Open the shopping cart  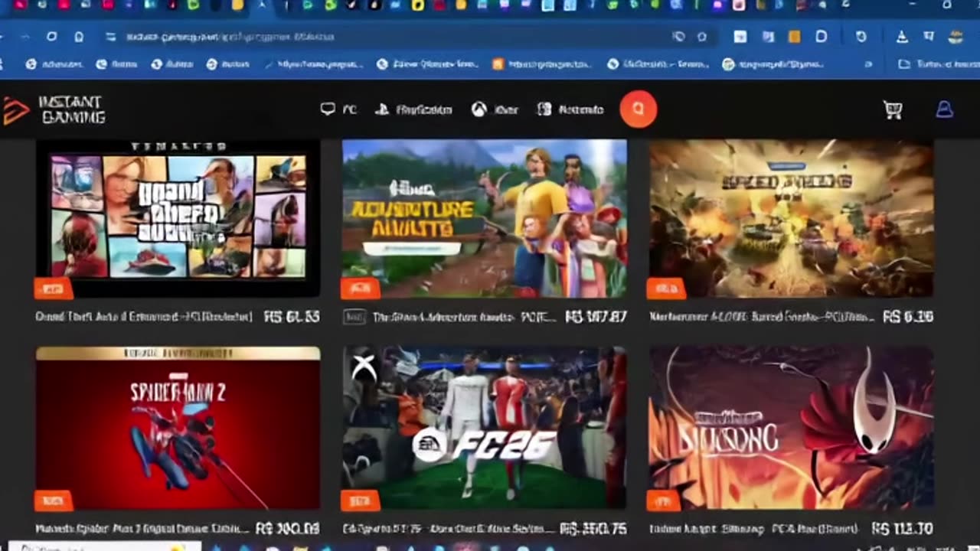(893, 110)
